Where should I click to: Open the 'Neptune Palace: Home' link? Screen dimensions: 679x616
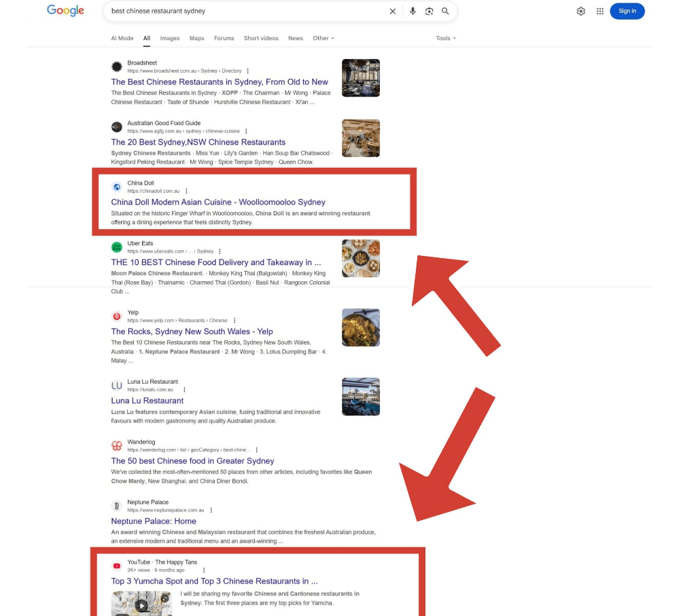(x=154, y=521)
